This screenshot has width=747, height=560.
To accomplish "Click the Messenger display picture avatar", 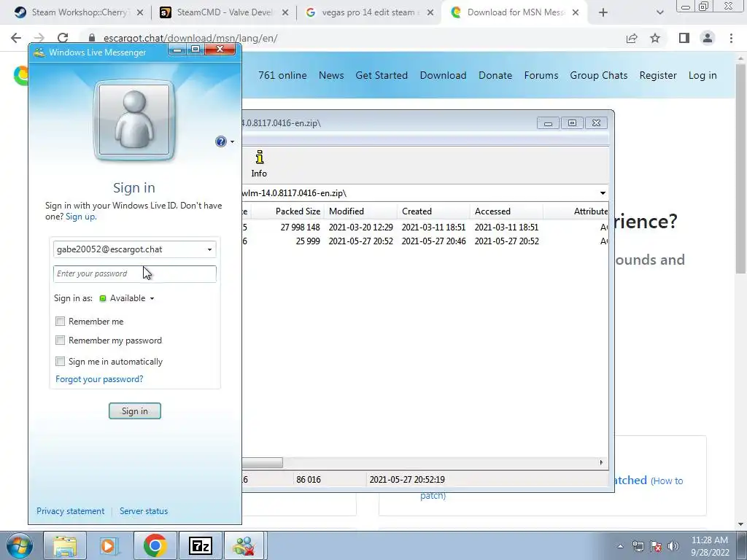I will (134, 120).
